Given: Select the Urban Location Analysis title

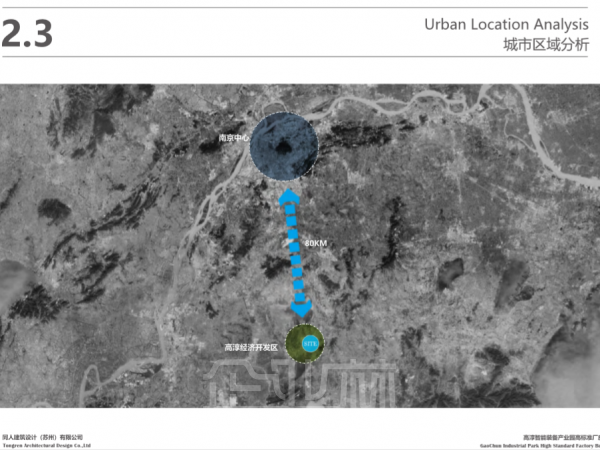Looking at the screenshot, I should pos(506,24).
